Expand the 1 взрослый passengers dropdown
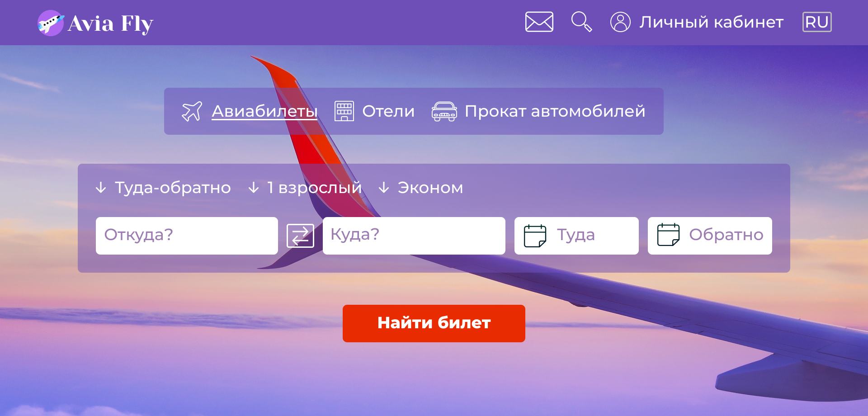The width and height of the screenshot is (868, 416). [x=305, y=187]
